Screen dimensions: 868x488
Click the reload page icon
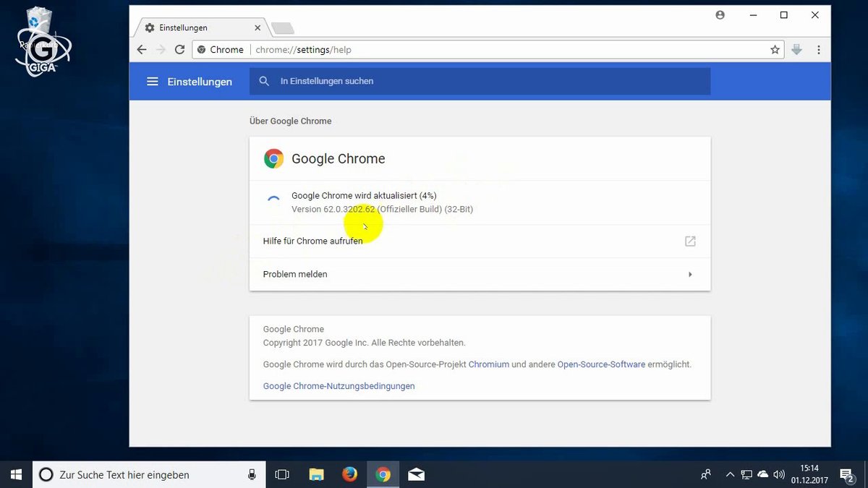pyautogui.click(x=179, y=49)
